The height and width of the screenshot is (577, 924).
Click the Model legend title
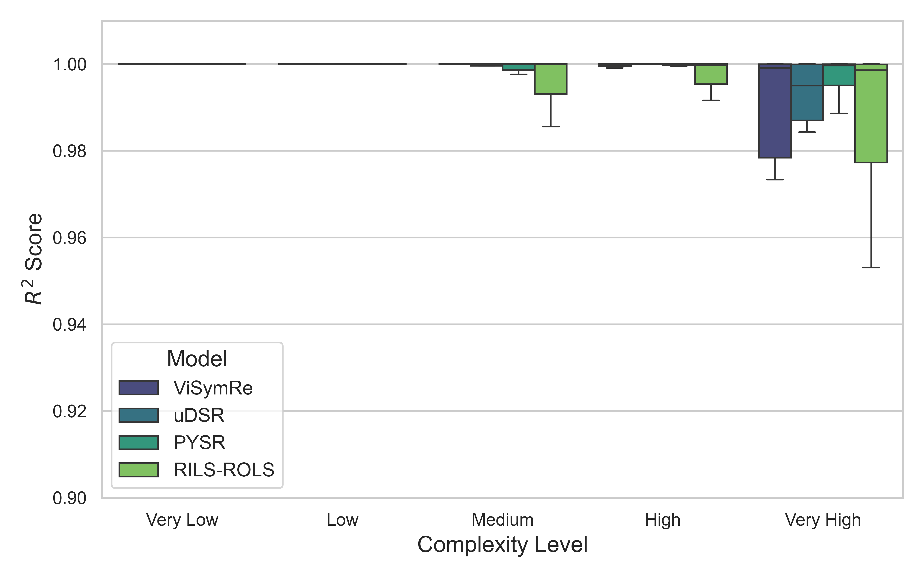(197, 359)
